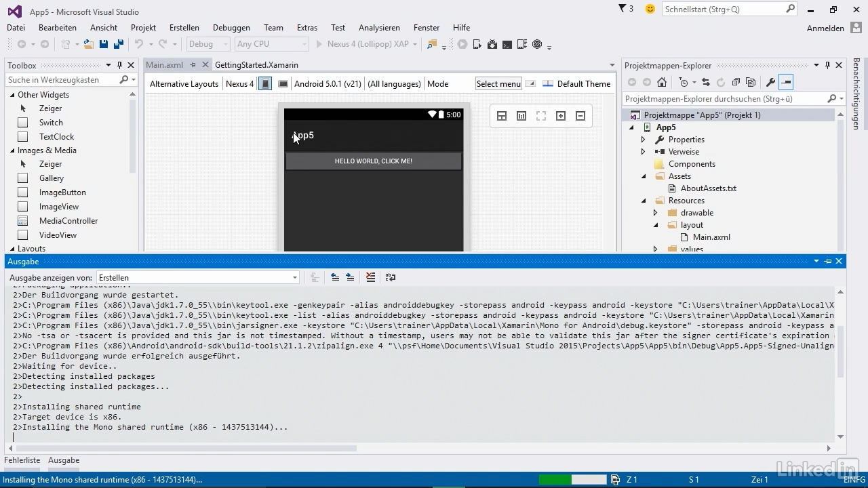The image size is (868, 488).
Task: Click the Nexus 4 device selector
Action: pos(239,84)
